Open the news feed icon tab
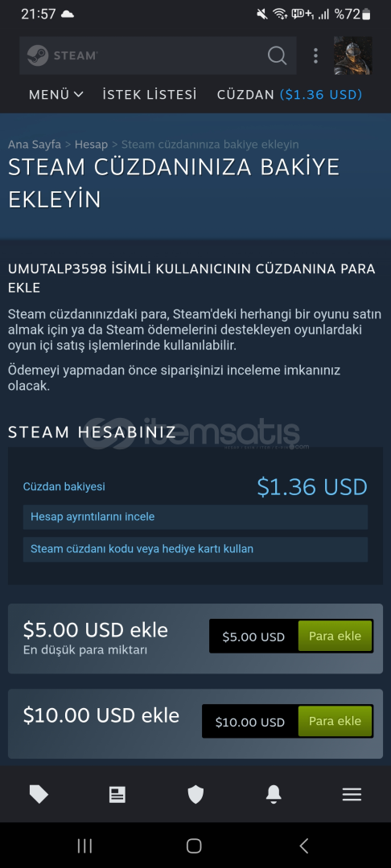 pyautogui.click(x=117, y=794)
